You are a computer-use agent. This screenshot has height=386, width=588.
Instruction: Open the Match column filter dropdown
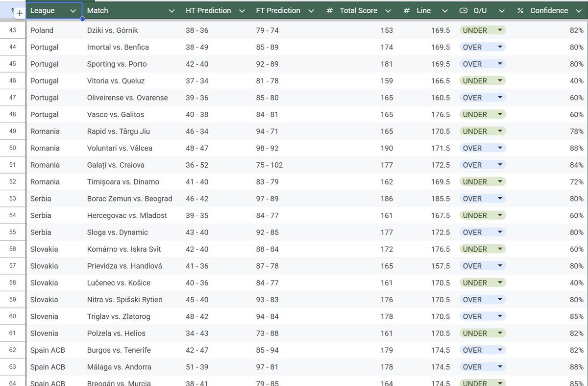(171, 11)
